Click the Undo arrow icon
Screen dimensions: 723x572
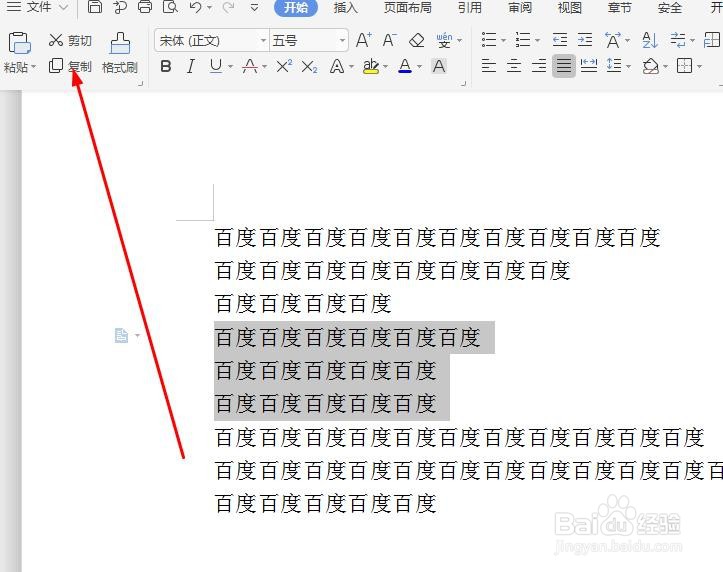pyautogui.click(x=196, y=7)
